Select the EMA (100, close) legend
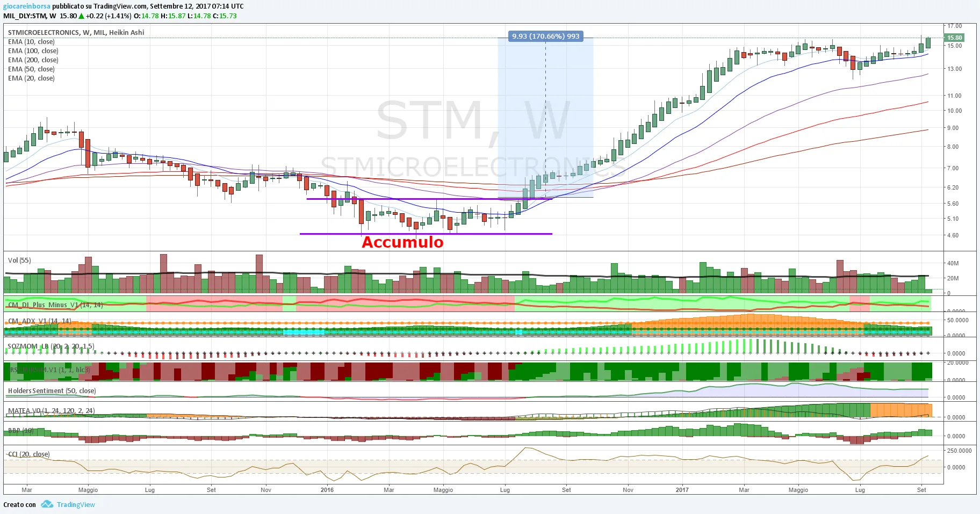The height and width of the screenshot is (514, 980). pyautogui.click(x=33, y=51)
